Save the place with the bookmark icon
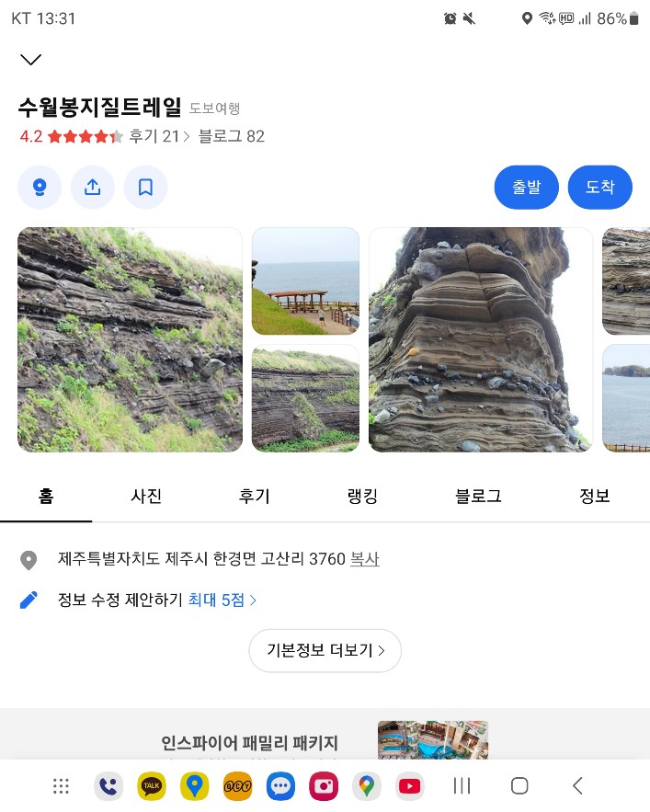Screen dimensions: 650x812 coord(145,188)
